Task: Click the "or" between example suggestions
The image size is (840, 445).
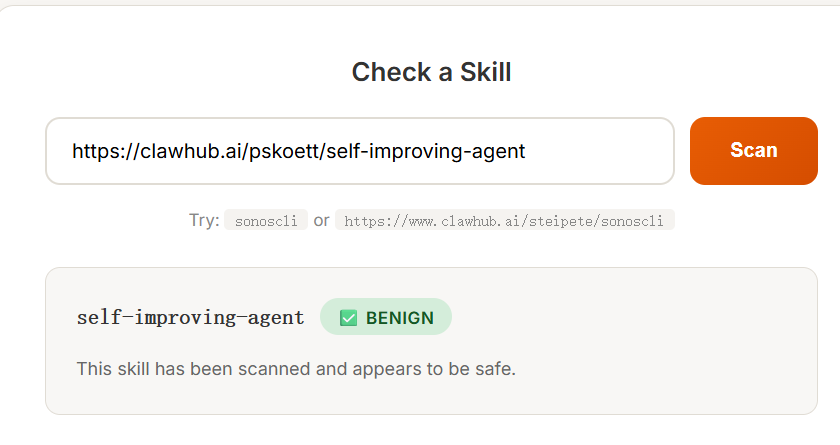Action: click(321, 220)
